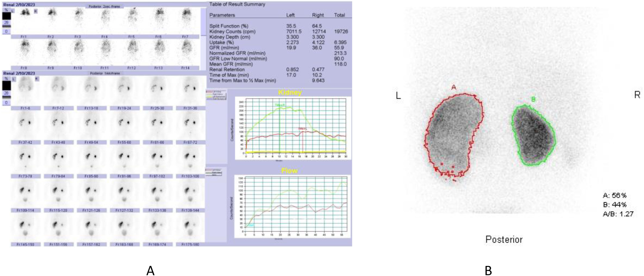Click the lower threshold value 0 in the dynamic panel
Image resolution: width=644 pixels, height=276 pixels.
(7, 103)
